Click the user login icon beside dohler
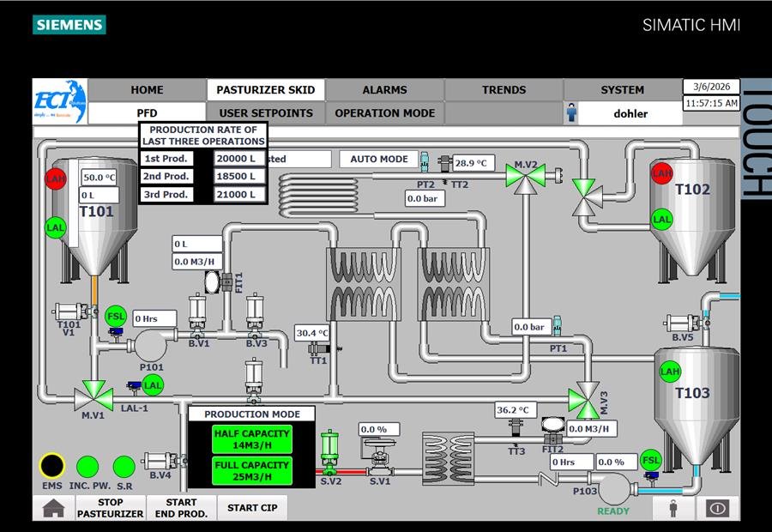 pyautogui.click(x=571, y=112)
